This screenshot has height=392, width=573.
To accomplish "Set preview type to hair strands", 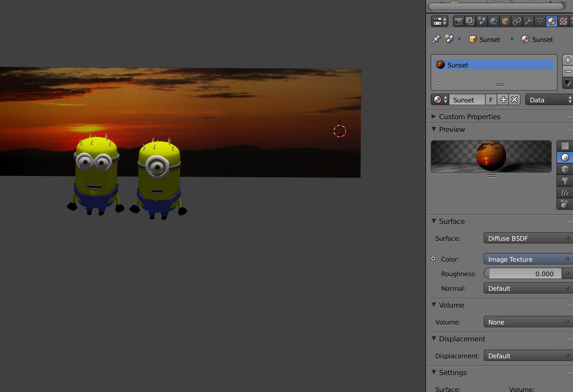I will click(565, 192).
